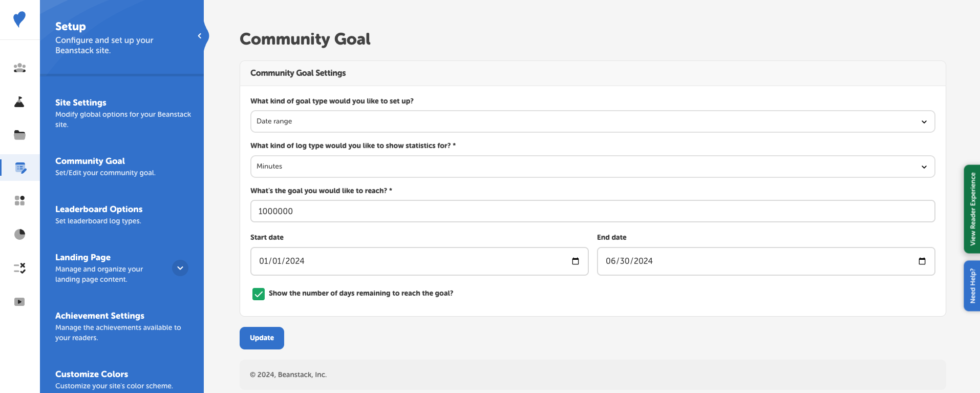Click the video play icon in sidebar
The height and width of the screenshot is (393, 980).
(19, 302)
